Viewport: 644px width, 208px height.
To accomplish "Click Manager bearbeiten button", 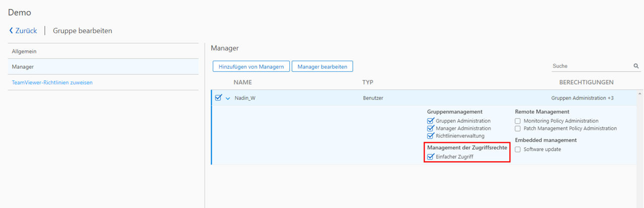I will click(x=323, y=66).
